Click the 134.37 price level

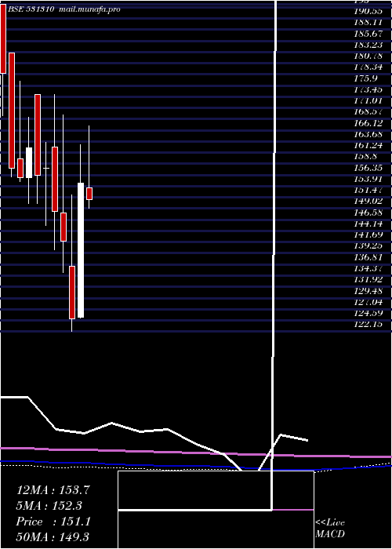click(368, 268)
